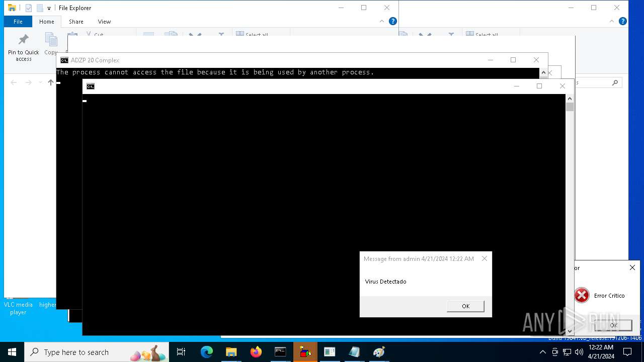644x362 pixels.
Task: Open the volume control tray icon
Action: pos(579,352)
